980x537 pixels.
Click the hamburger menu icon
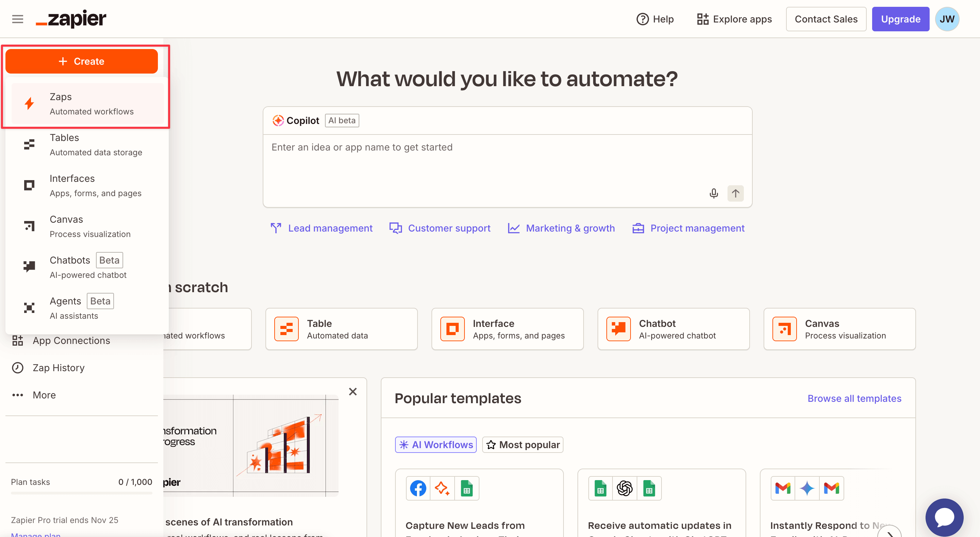pos(17,19)
